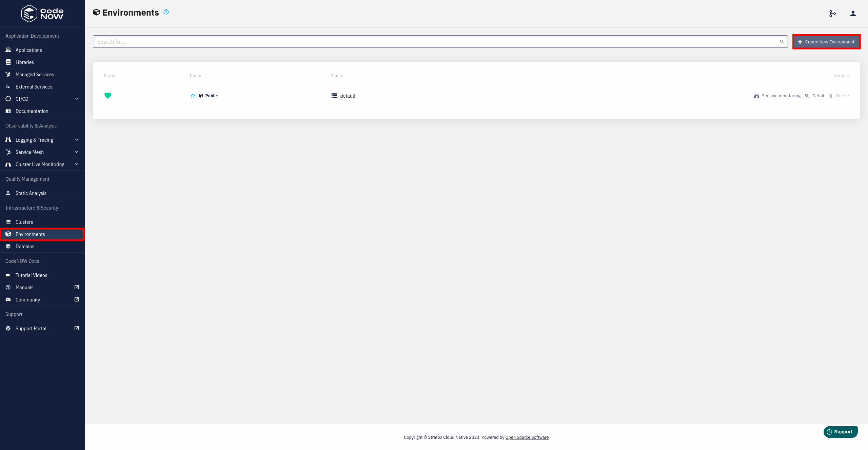Click the binoculars icon for live monitoring
The height and width of the screenshot is (450, 868).
(x=756, y=96)
